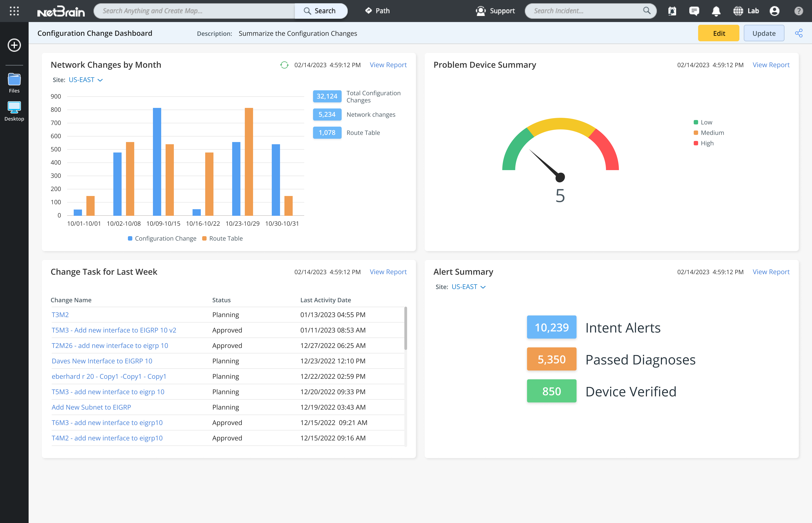Expand the US-EAST site dropdown in Network Changes
The width and height of the screenshot is (812, 523).
tap(85, 80)
